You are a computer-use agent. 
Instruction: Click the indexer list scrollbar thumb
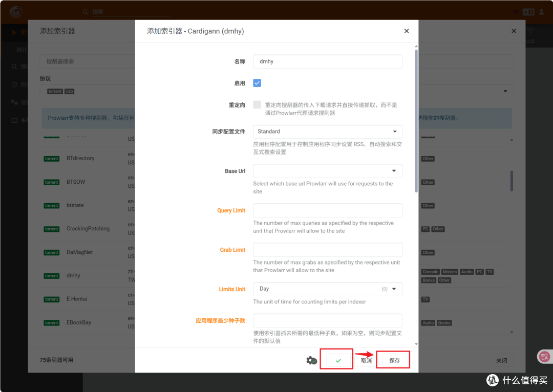pos(512,181)
